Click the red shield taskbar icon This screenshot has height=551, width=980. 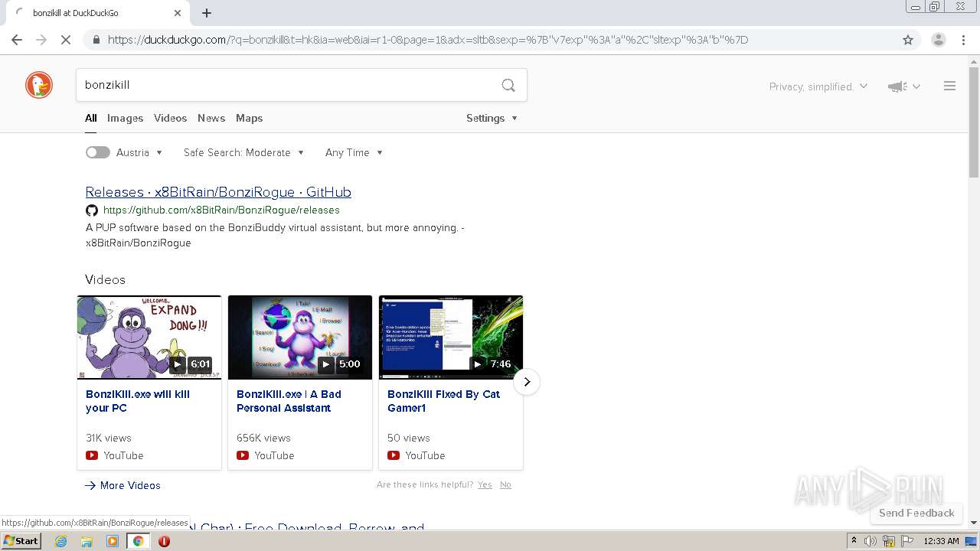[164, 541]
